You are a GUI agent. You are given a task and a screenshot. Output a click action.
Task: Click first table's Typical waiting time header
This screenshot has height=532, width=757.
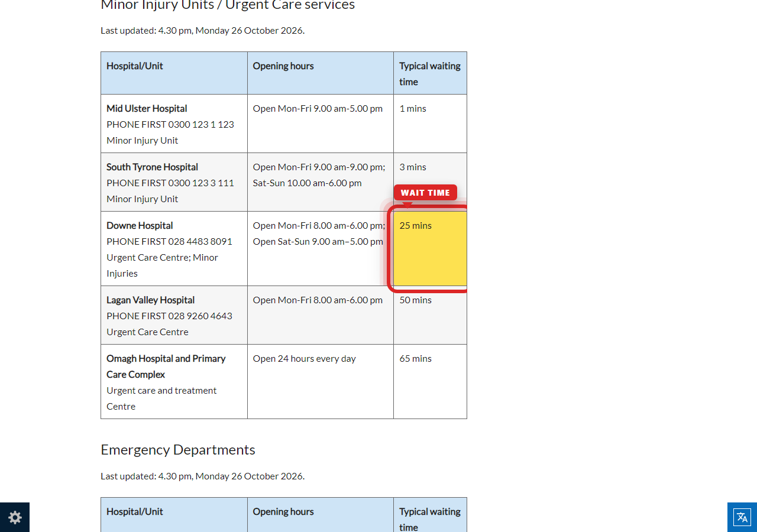coord(430,73)
